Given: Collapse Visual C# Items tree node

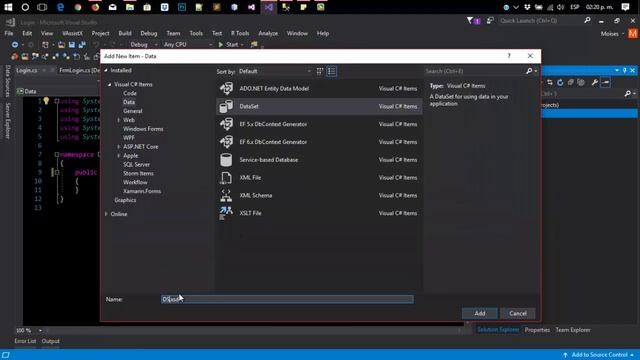Looking at the screenshot, I should pyautogui.click(x=109, y=84).
